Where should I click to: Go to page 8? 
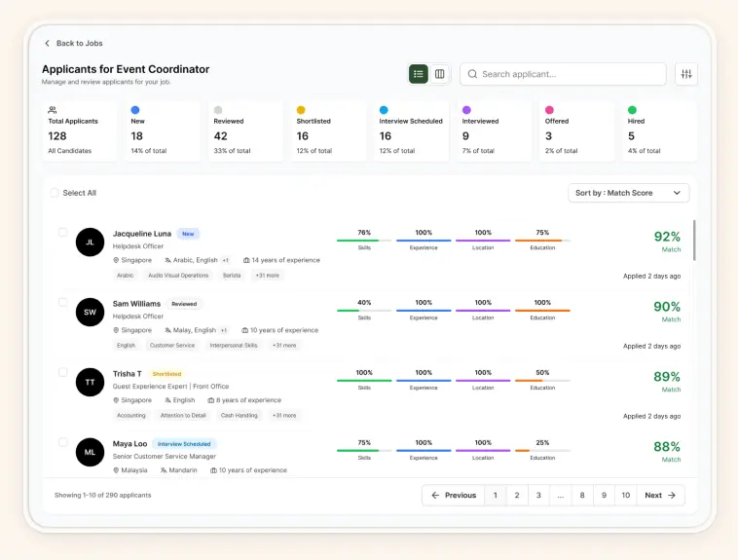click(582, 495)
